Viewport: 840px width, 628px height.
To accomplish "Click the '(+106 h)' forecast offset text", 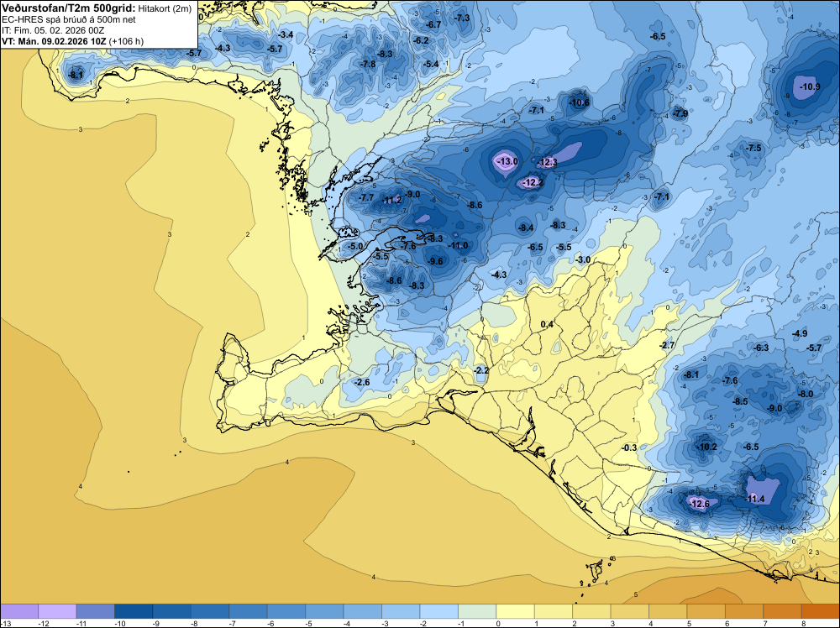I will (x=126, y=41).
